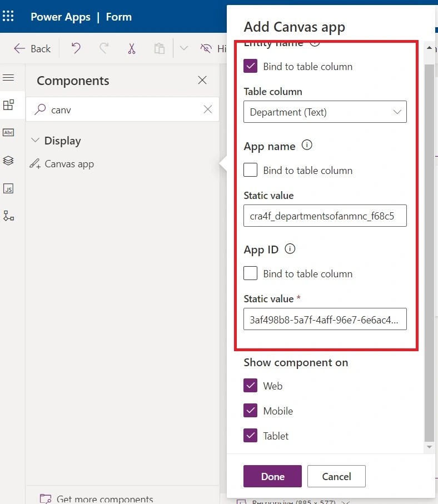Open the Tree view layers icon
Viewport: 438px width, 504px height.
8,161
